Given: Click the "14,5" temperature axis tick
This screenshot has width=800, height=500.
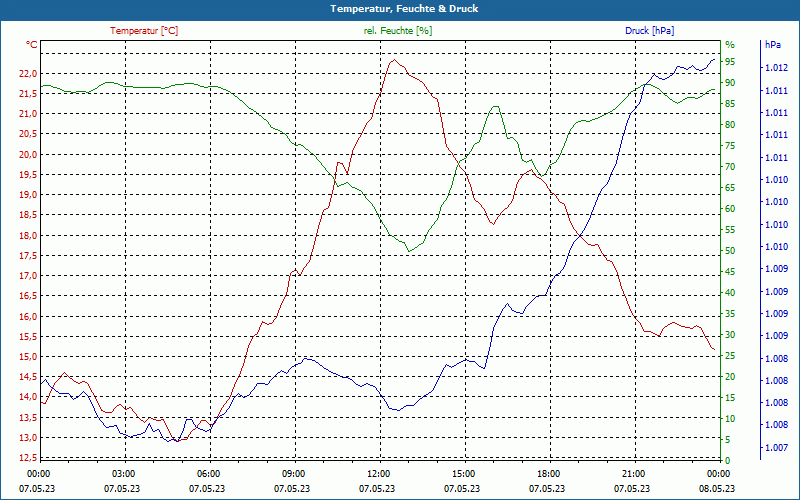Looking at the screenshot, I should (28, 377).
